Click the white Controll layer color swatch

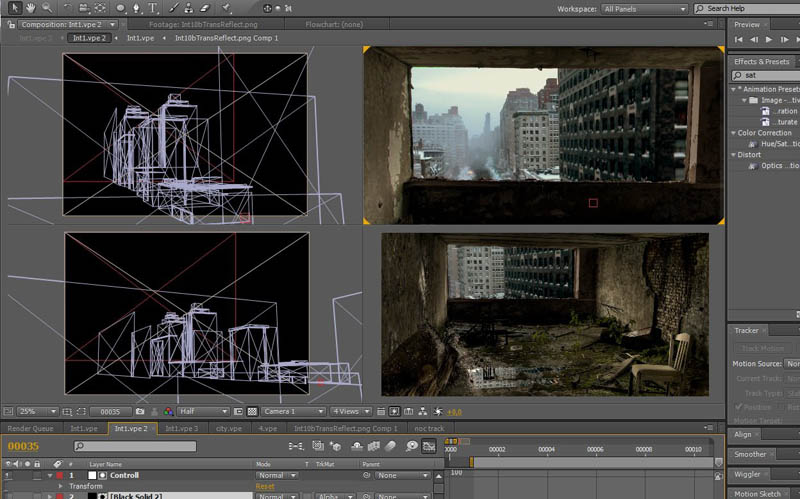click(x=92, y=475)
